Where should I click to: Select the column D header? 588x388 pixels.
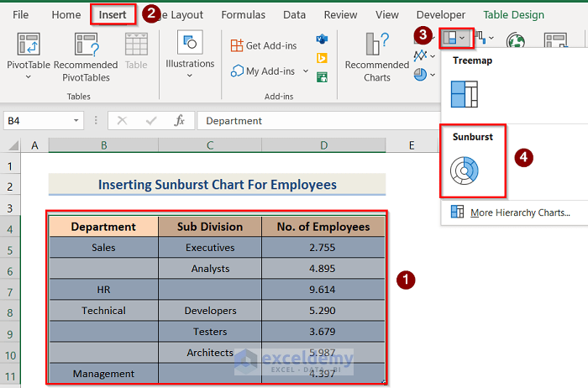(x=323, y=145)
